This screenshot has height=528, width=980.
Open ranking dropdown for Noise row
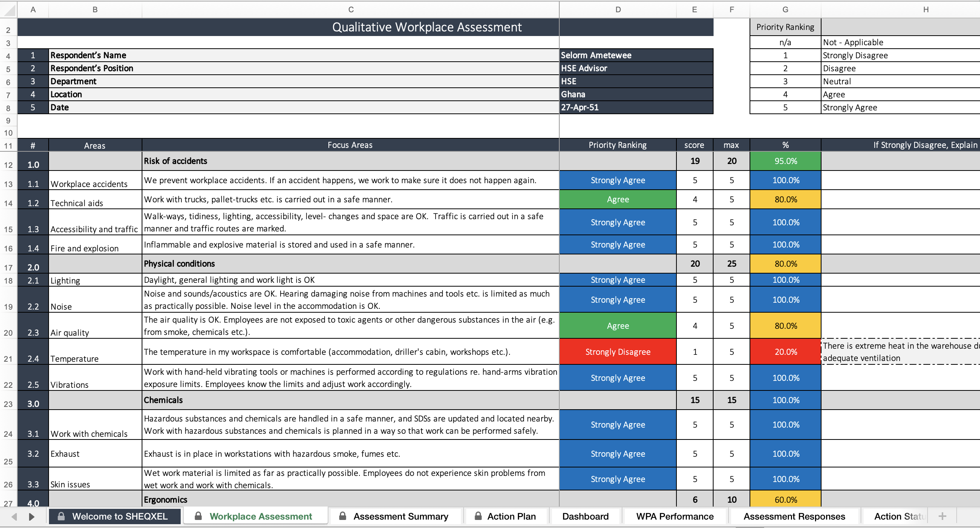point(618,300)
